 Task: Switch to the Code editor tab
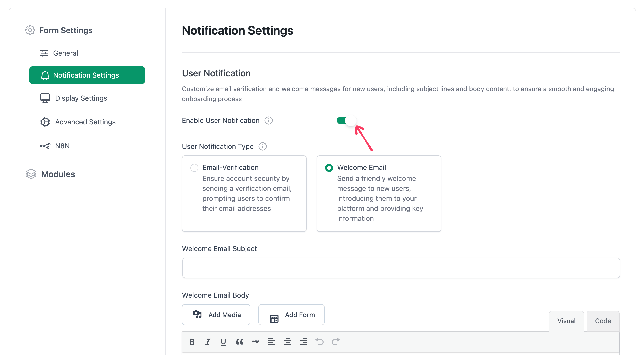(x=603, y=321)
